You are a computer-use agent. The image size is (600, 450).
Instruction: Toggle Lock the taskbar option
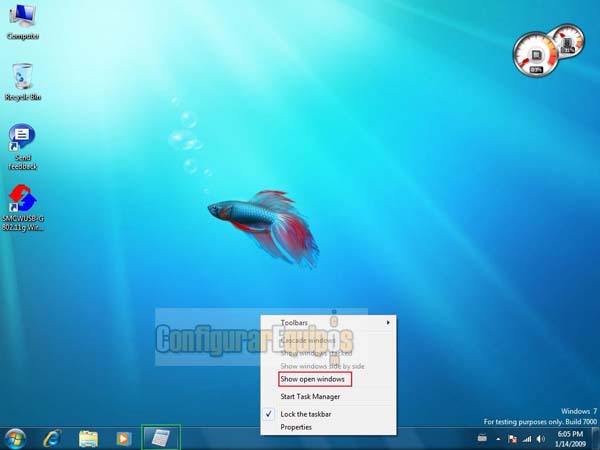(329, 414)
